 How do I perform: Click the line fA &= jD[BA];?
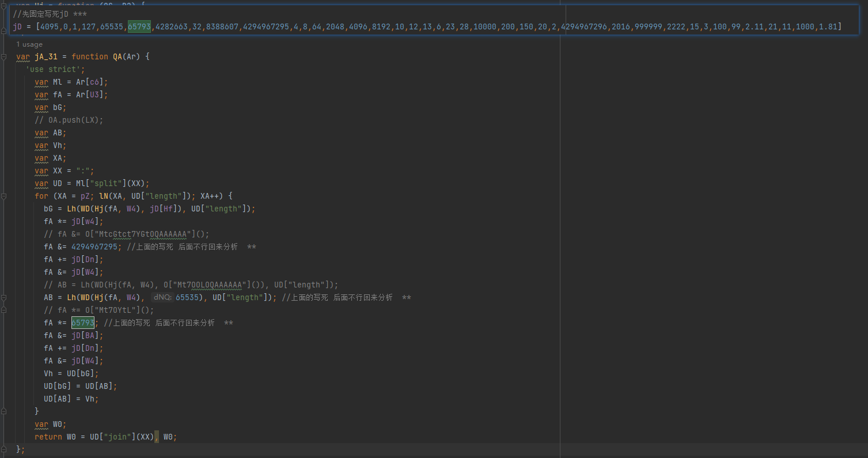point(74,335)
